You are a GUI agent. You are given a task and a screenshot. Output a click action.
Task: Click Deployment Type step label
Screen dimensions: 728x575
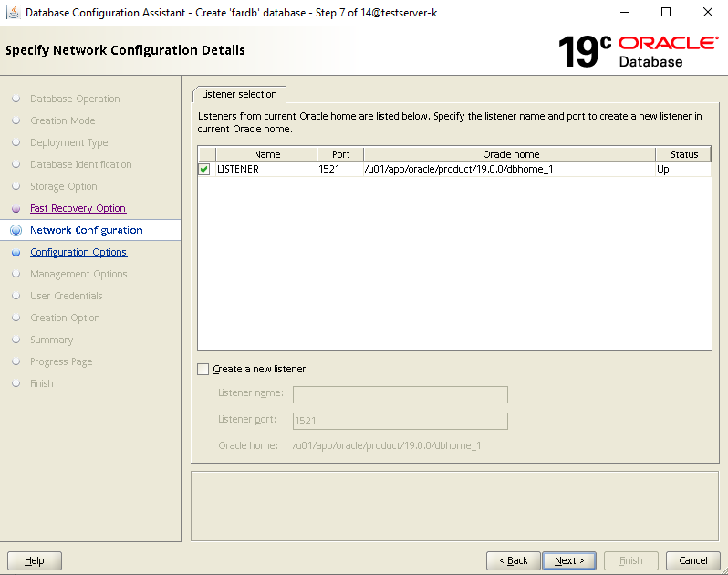click(68, 142)
